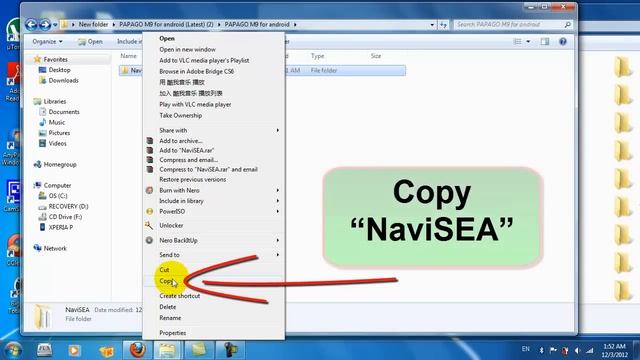The width and height of the screenshot is (640, 360).
Task: Click the Nero BackItUp icon
Action: (x=149, y=240)
